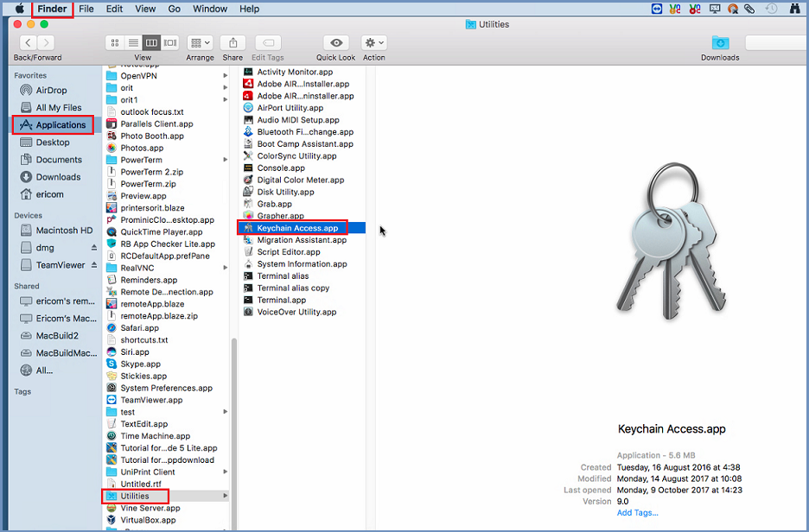The width and height of the screenshot is (809, 532).
Task: Open Time Machine menu bar icon
Action: pos(771,9)
